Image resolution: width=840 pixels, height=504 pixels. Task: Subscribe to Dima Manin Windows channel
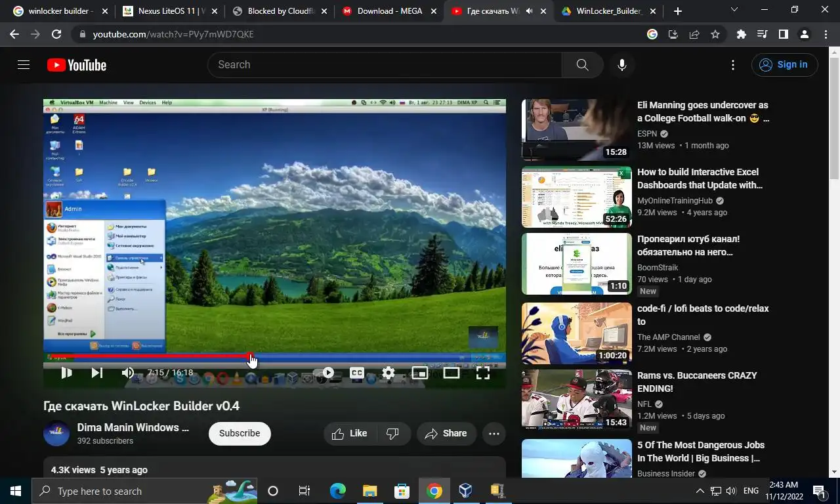(240, 433)
